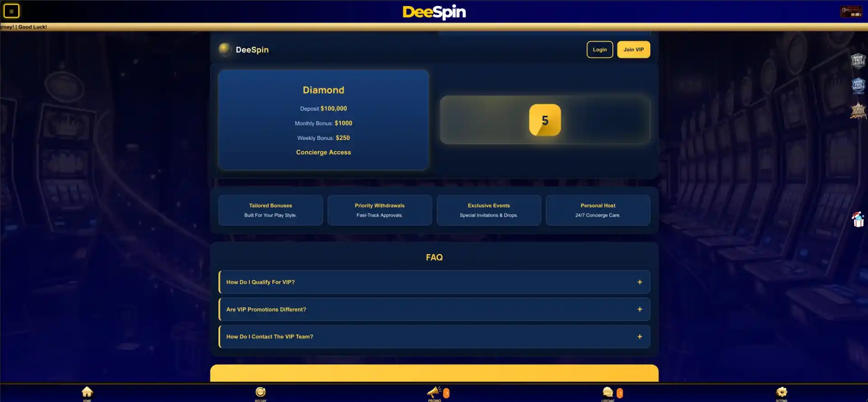The height and width of the screenshot is (402, 868).
Task: Click the Concierge Access text
Action: coord(324,152)
